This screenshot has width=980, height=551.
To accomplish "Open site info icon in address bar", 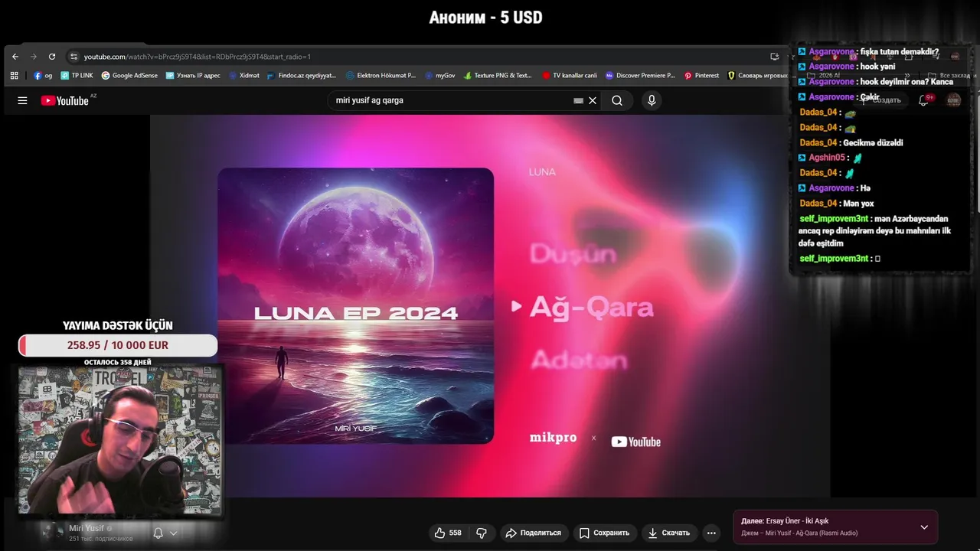I will pos(73,57).
